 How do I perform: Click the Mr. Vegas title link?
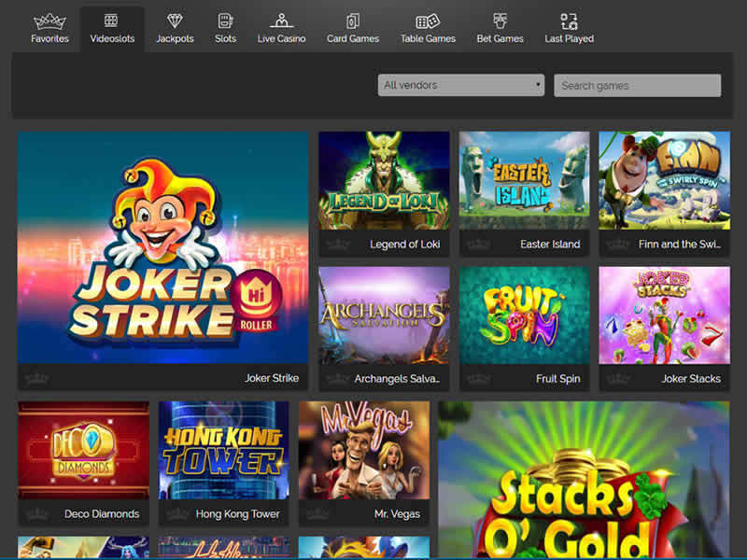click(397, 514)
